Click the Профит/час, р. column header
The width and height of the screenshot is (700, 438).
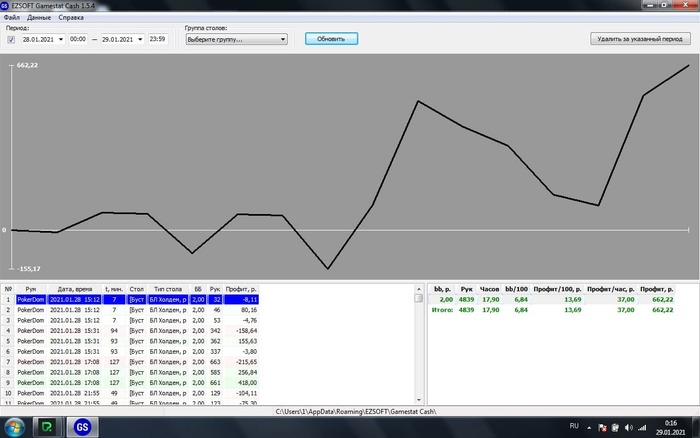point(610,289)
